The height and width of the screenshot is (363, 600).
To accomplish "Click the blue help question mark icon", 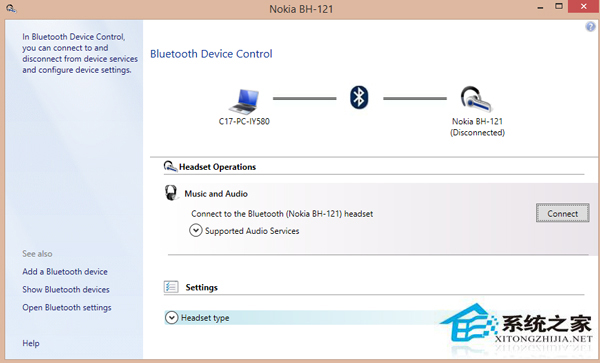I will (x=590, y=27).
